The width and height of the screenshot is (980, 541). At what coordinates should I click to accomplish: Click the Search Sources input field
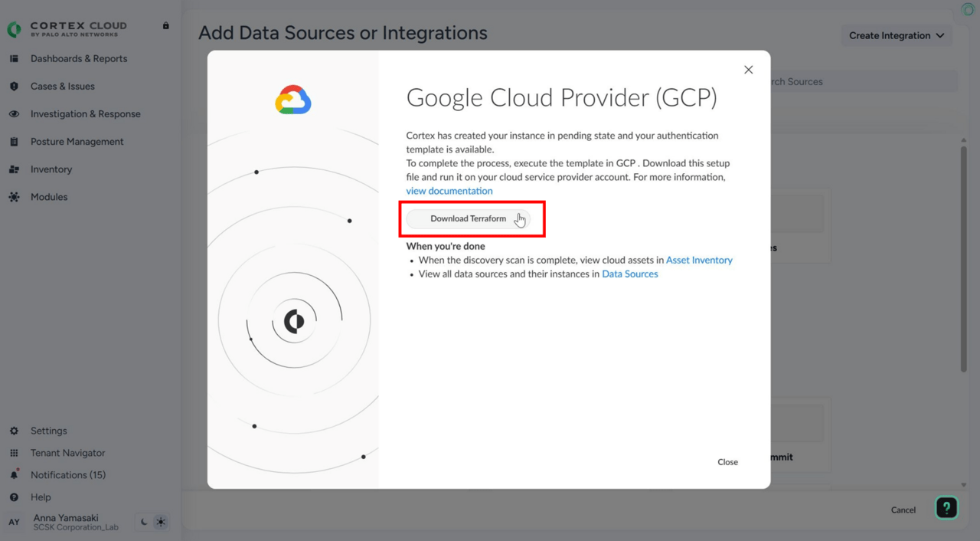click(864, 81)
